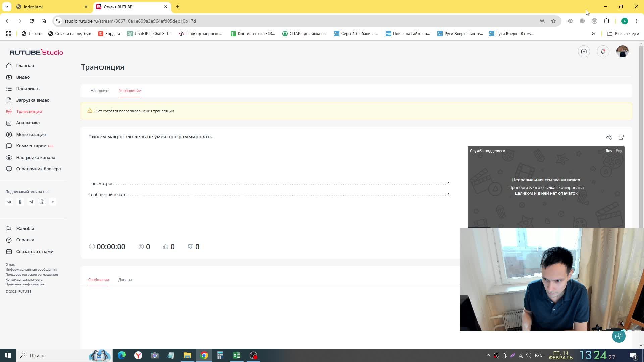
Task: Switch player language to Eng
Action: coord(619,151)
